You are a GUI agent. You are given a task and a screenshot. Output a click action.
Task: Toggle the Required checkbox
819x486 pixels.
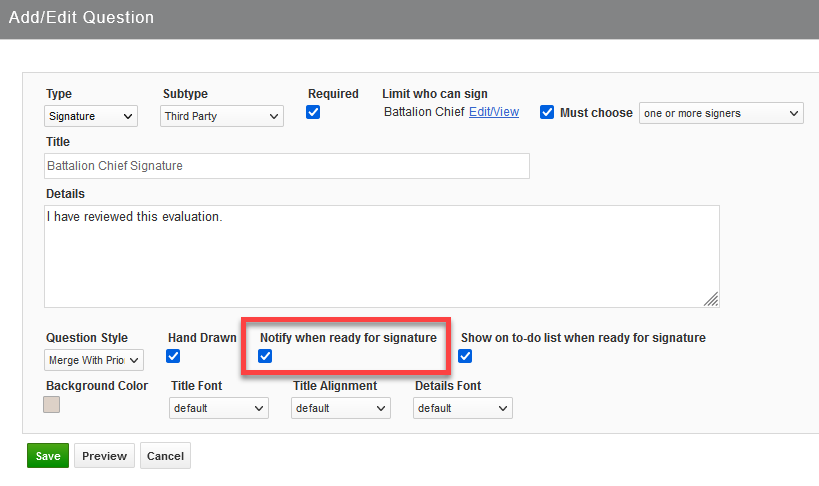tap(313, 112)
